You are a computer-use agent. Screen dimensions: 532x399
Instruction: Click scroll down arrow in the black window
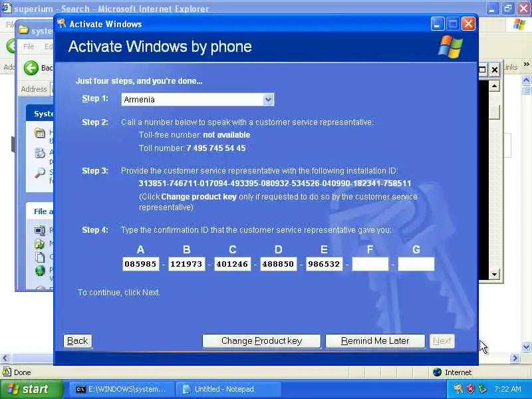click(x=494, y=274)
